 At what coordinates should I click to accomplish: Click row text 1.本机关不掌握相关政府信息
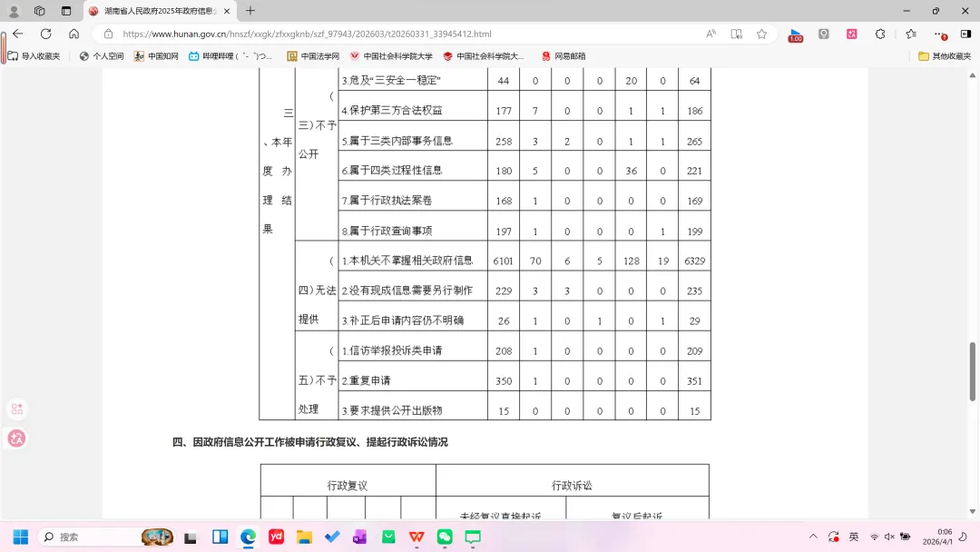click(407, 260)
